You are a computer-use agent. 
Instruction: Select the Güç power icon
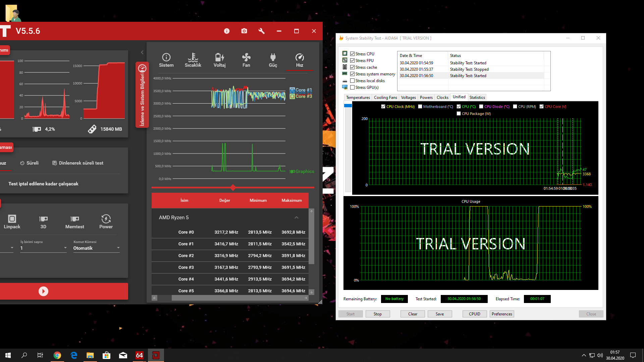pyautogui.click(x=273, y=60)
